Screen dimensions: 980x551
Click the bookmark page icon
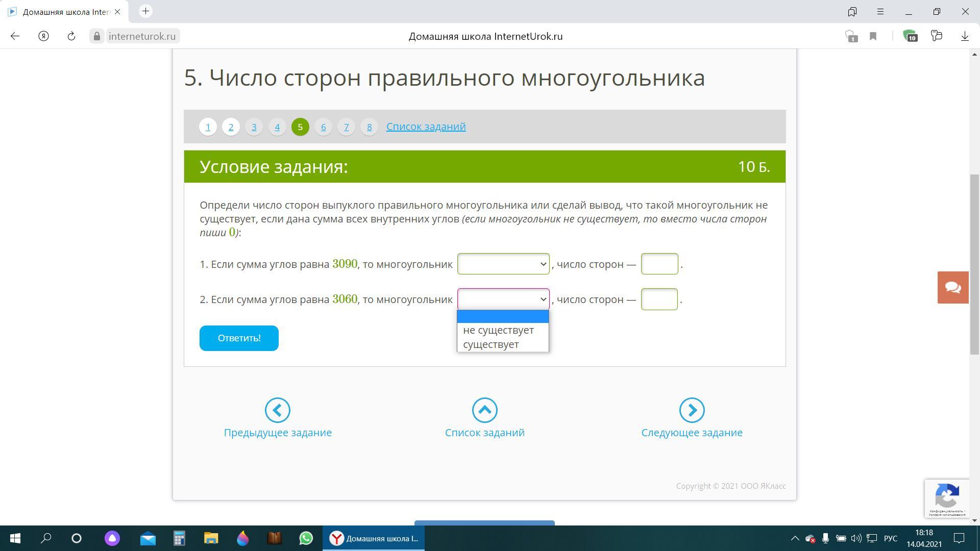(x=873, y=36)
